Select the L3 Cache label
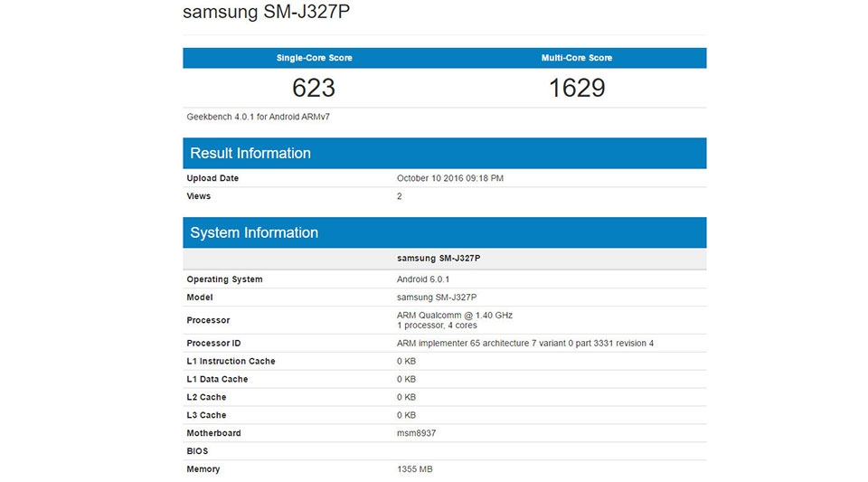 pyautogui.click(x=206, y=415)
